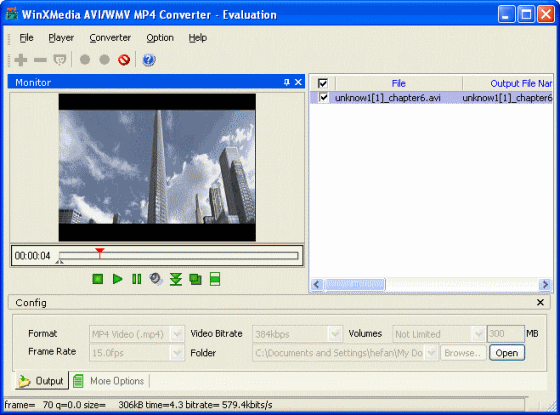
Task: Open the Converter menu
Action: 110,38
